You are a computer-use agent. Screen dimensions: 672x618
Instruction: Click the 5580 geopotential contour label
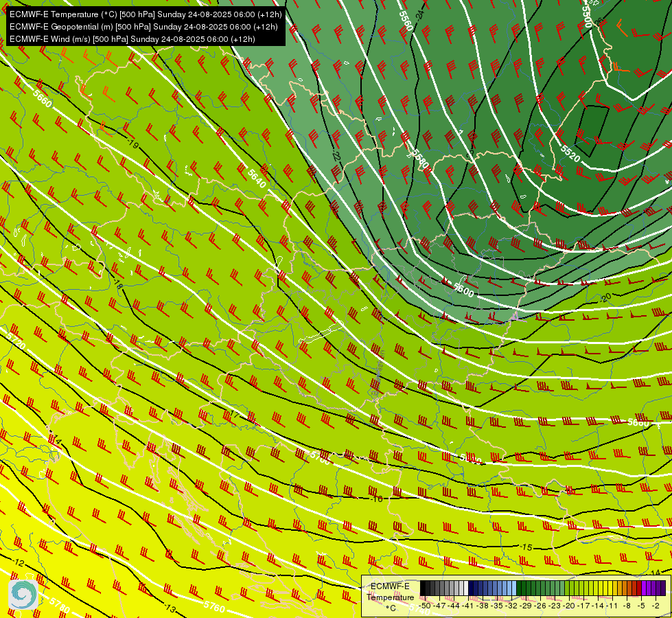click(x=419, y=159)
